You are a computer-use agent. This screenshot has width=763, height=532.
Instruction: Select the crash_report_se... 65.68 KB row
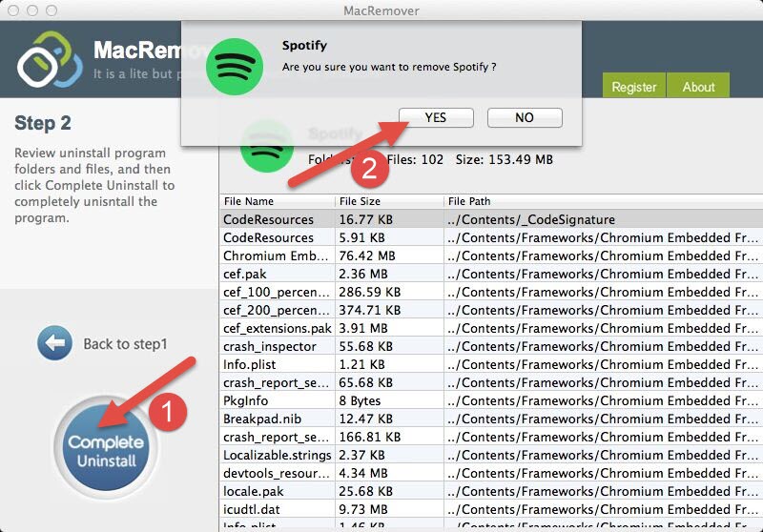tap(491, 382)
